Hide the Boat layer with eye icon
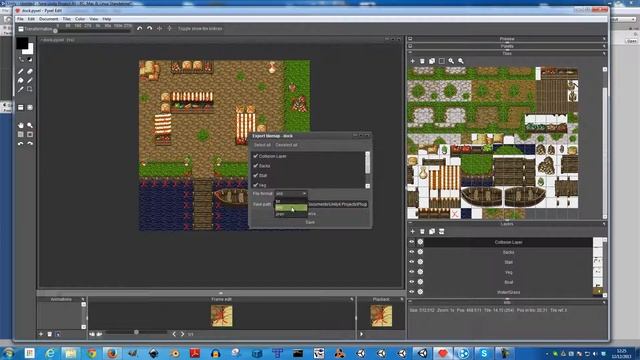This screenshot has width=640, height=360. tap(411, 282)
